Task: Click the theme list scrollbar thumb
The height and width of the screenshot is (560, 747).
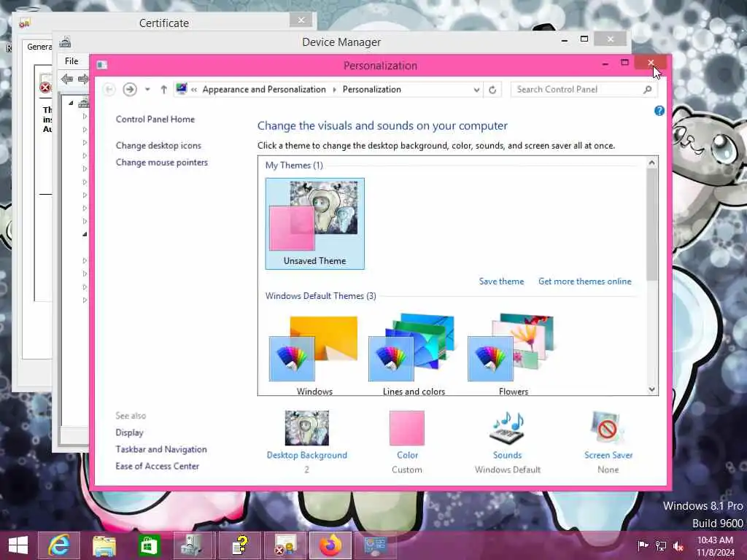Action: 651,225
